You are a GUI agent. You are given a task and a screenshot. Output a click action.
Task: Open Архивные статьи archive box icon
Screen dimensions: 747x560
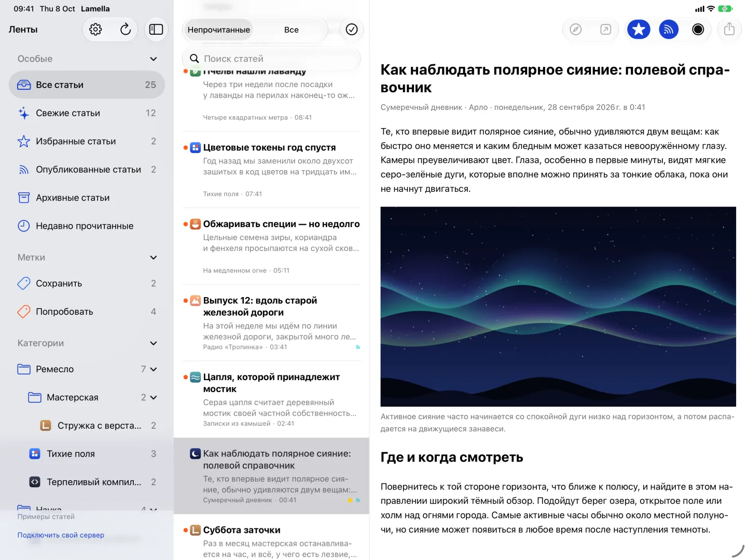click(x=24, y=198)
